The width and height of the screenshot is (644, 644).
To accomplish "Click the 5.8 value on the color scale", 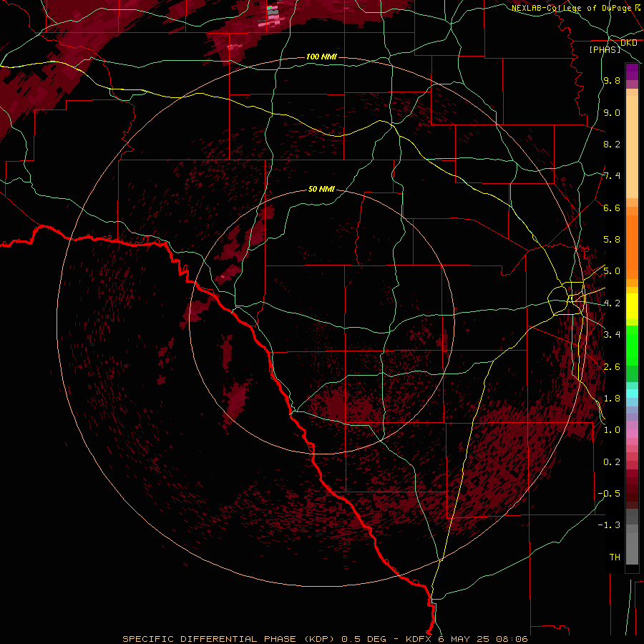I will click(612, 240).
